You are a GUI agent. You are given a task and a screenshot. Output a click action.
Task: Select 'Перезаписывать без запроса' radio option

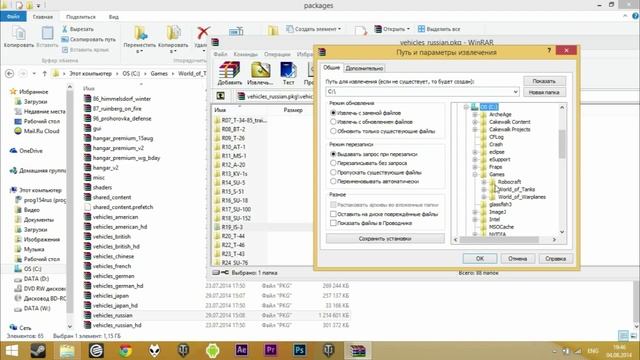(x=333, y=163)
